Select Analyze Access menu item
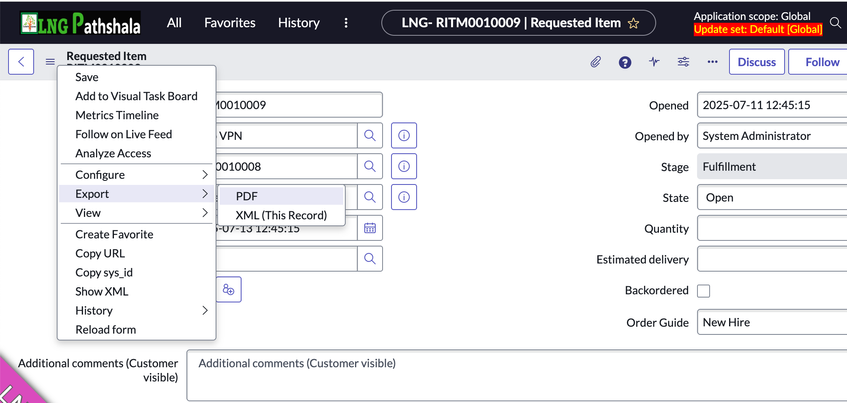The image size is (847, 403). (137, 153)
